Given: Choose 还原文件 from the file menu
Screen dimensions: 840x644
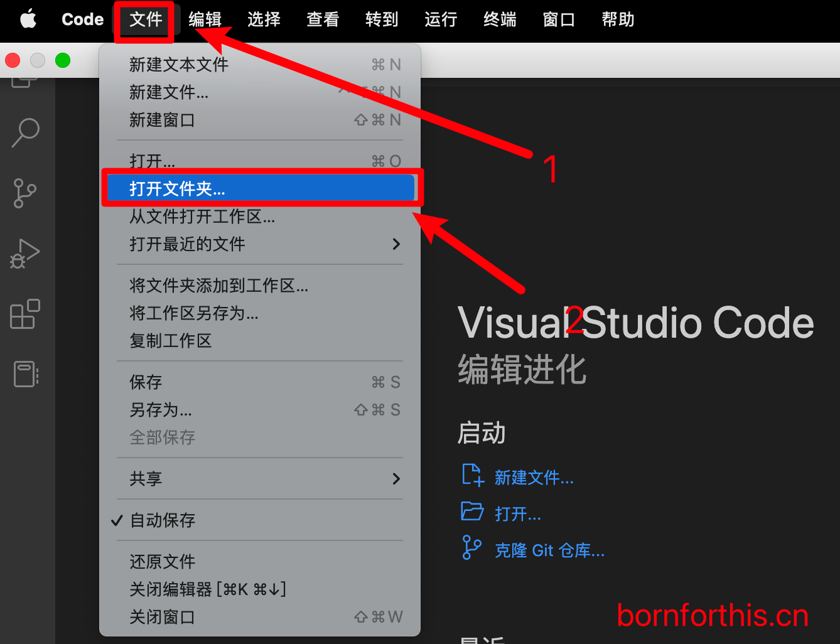Looking at the screenshot, I should pyautogui.click(x=260, y=562).
